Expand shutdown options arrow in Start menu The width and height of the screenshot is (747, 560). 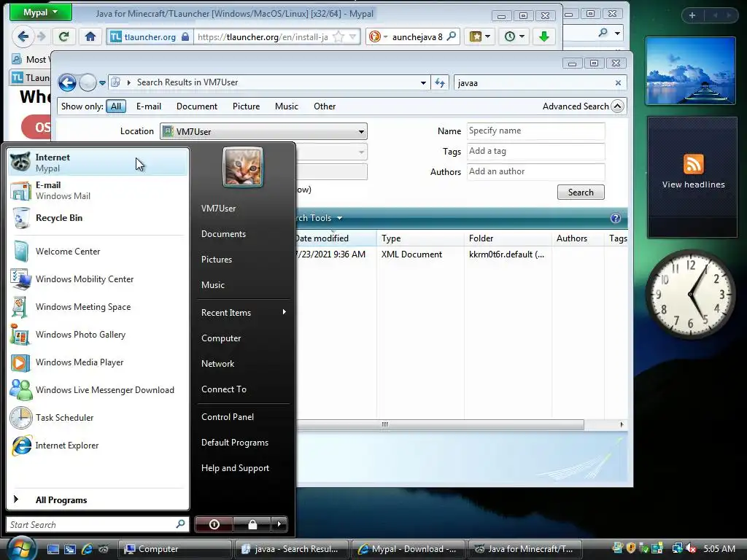coord(279,524)
